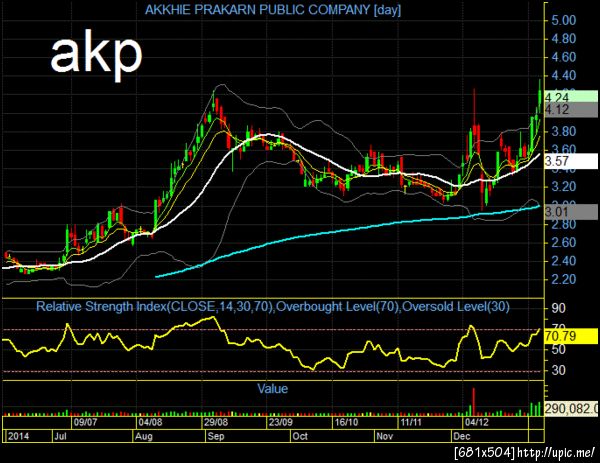The image size is (600, 463).
Task: Click the Value panel title
Action: coord(272,389)
